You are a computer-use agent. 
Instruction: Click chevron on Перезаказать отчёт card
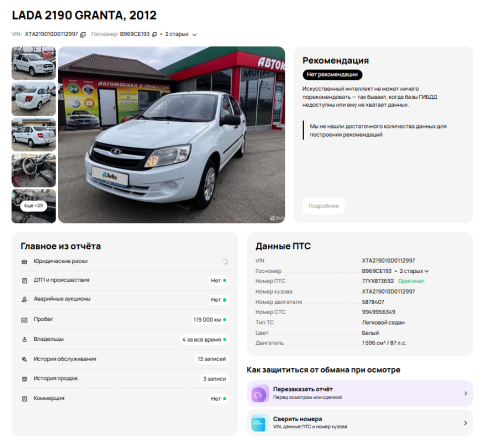coord(466,394)
